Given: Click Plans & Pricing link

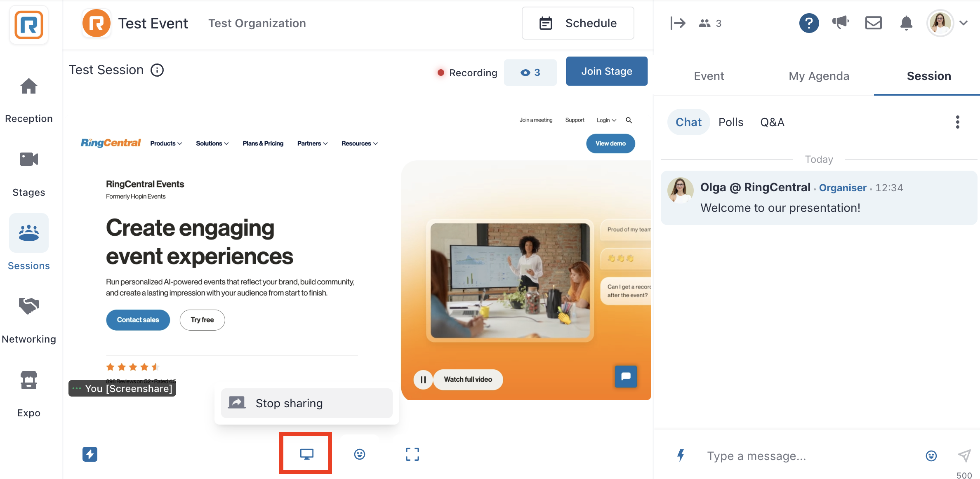Looking at the screenshot, I should 263,143.
